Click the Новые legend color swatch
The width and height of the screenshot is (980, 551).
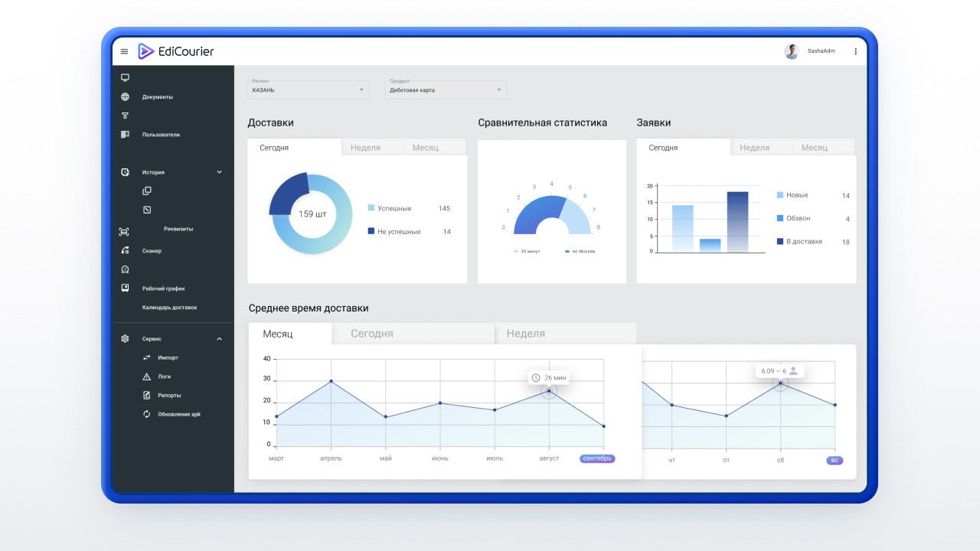point(780,195)
